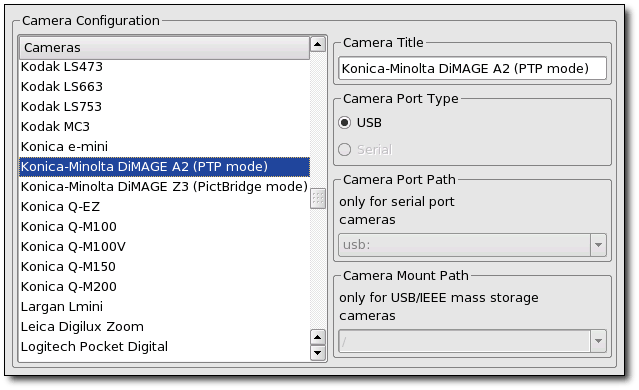Click the lower scroll-up arrow near the bottom of the camera list scrollbar
The height and width of the screenshot is (390, 639).
318,337
